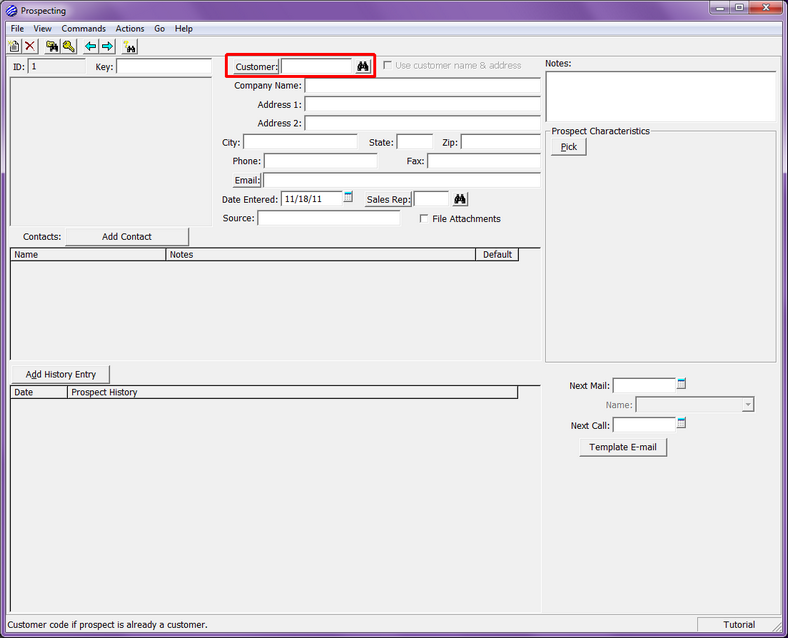Image resolution: width=788 pixels, height=638 pixels.
Task: Click the red X delete icon
Action: coord(30,47)
